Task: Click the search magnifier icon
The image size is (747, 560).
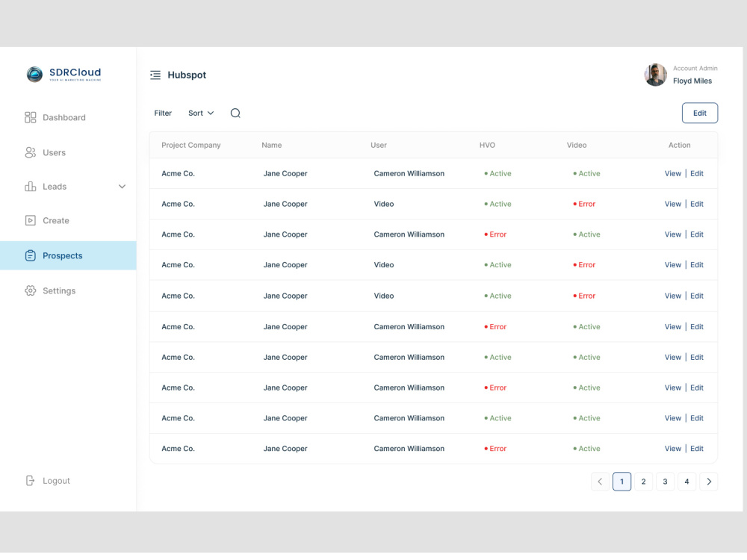Action: [235, 113]
